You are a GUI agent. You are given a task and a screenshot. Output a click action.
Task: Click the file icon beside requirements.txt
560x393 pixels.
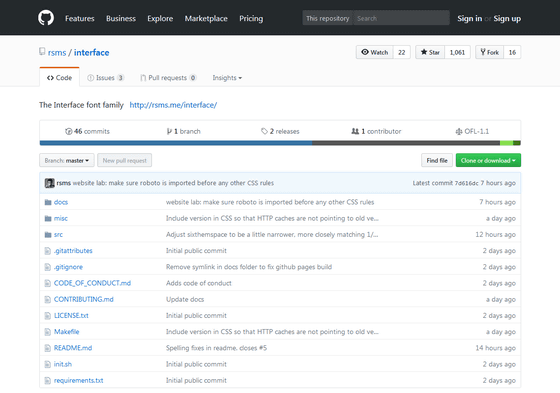(x=48, y=380)
